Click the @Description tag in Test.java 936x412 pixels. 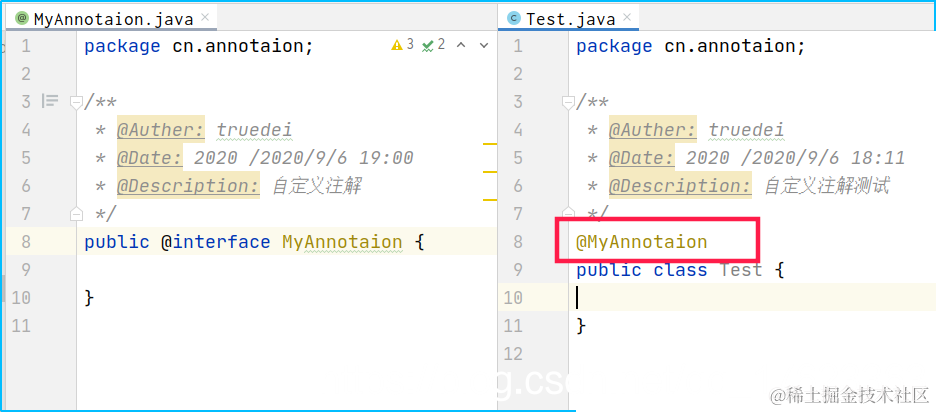click(x=680, y=186)
